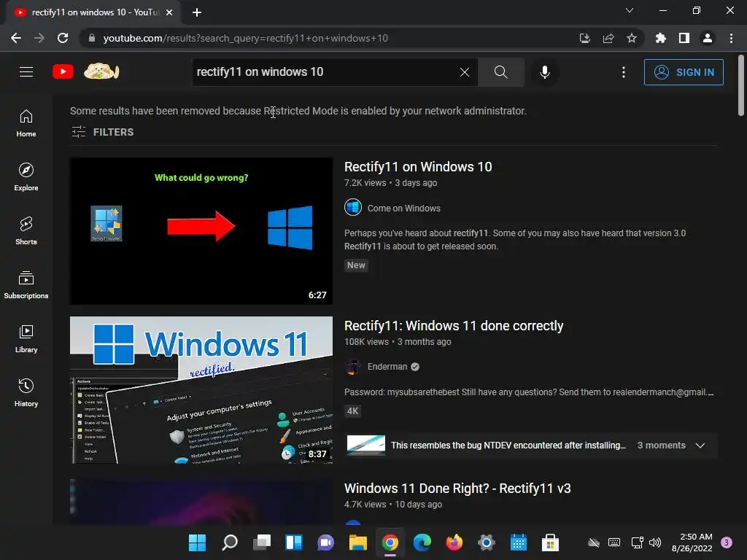Open Shorts in sidebar
The height and width of the screenshot is (560, 747).
click(x=26, y=231)
